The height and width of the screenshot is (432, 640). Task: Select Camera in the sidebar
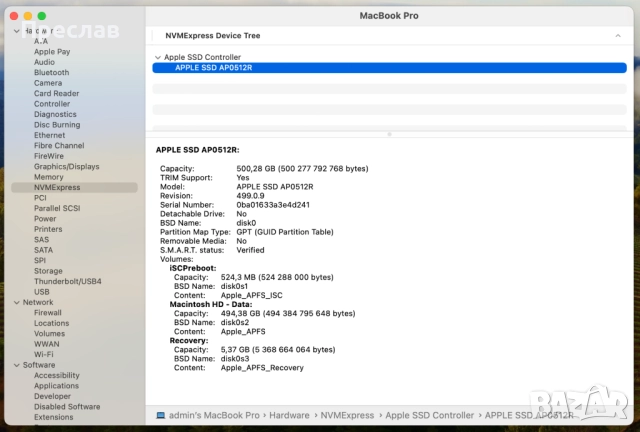48,83
